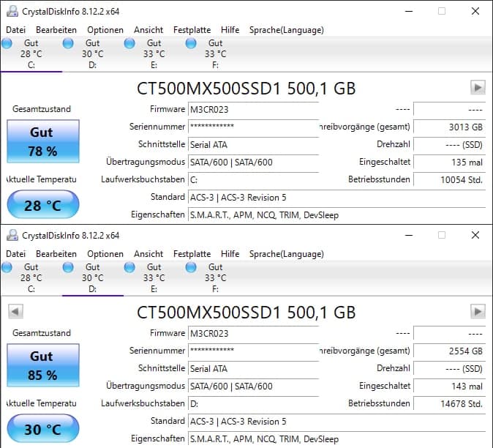
Task: Click the 30 °C temperature button
Action: point(43,429)
